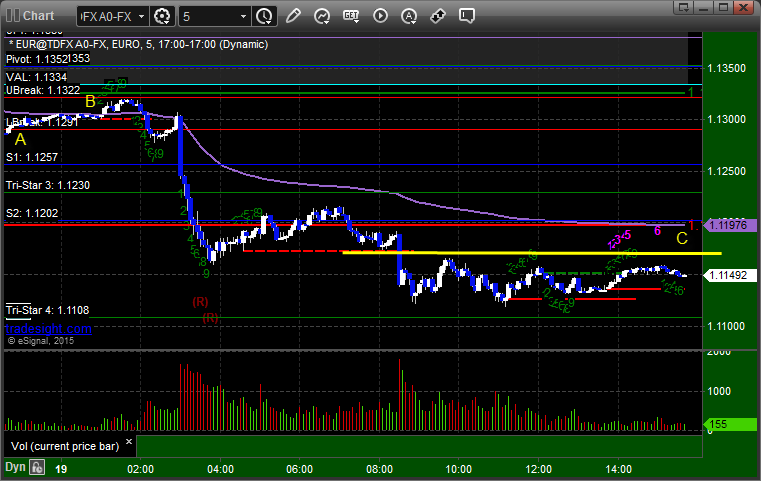Click the bar replay play icon
761x481 pixels.
click(x=380, y=16)
